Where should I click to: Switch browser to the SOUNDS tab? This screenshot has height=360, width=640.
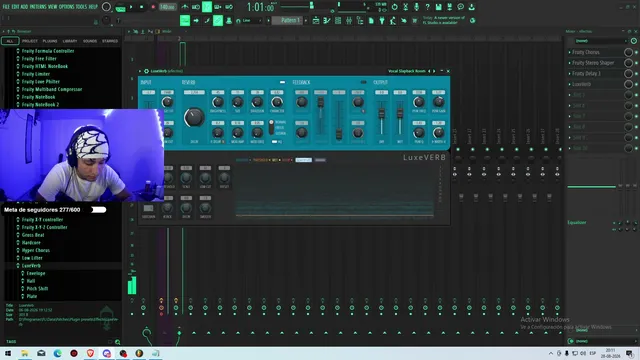click(90, 41)
